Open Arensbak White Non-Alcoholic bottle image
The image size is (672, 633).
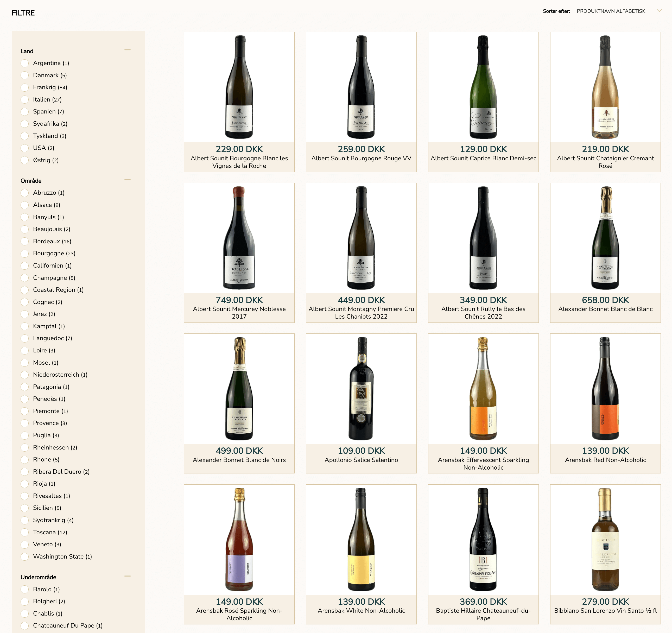[361, 539]
